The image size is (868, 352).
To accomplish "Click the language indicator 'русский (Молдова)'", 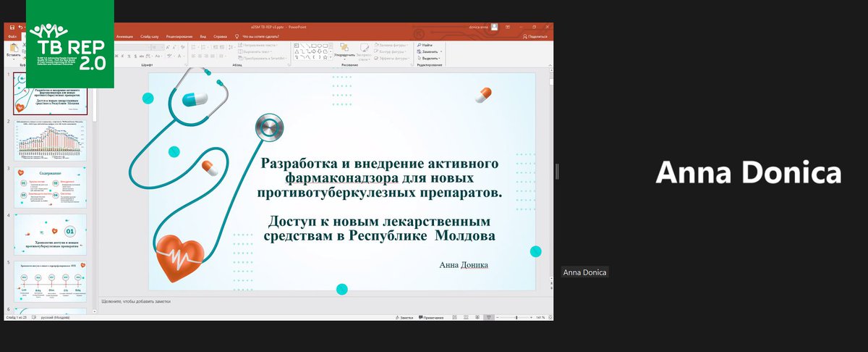I will coord(55,317).
